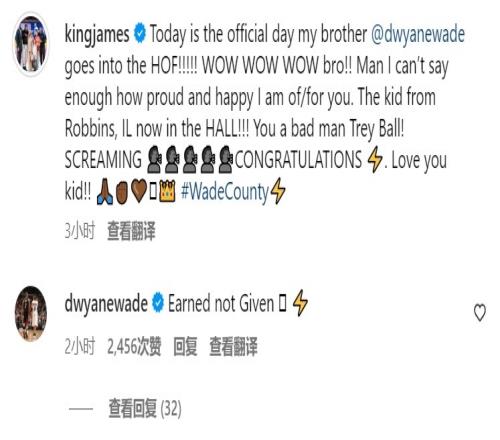Open dwyanewade profile picture
The height and width of the screenshot is (440, 500).
[31, 313]
